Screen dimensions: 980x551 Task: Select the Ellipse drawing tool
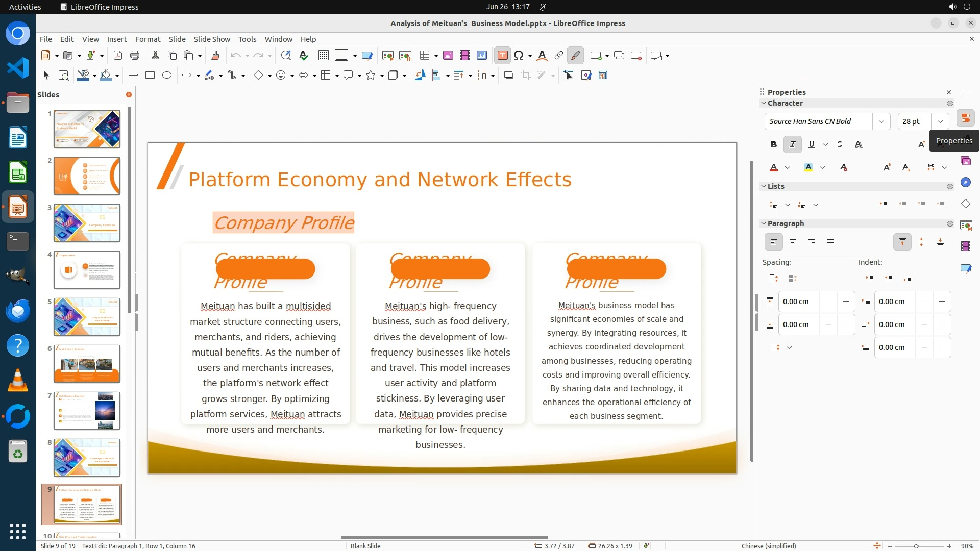pyautogui.click(x=166, y=76)
